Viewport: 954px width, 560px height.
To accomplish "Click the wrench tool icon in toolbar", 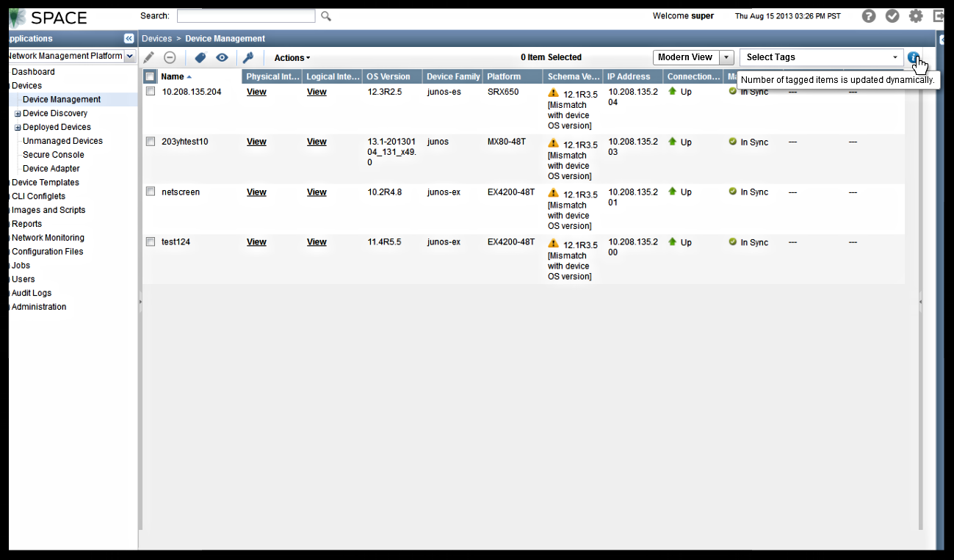I will 248,57.
